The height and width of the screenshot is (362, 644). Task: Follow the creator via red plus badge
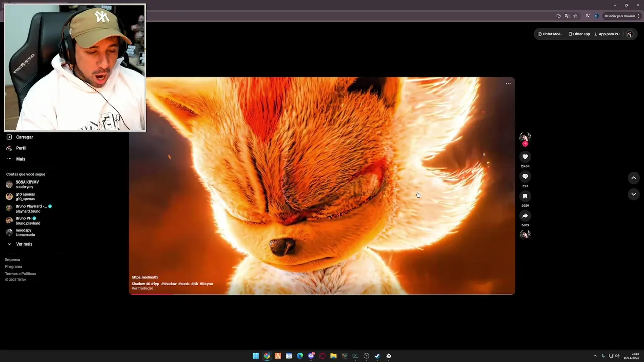click(x=525, y=144)
